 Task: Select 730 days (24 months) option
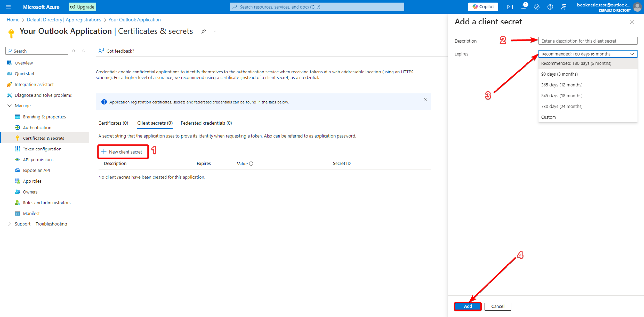[x=588, y=106]
